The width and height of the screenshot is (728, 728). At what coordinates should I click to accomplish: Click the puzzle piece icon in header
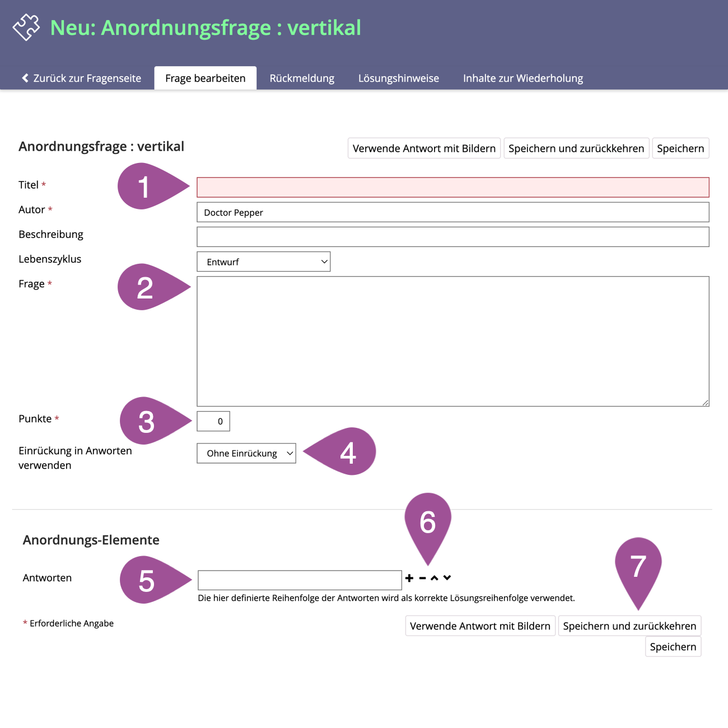coord(26,27)
